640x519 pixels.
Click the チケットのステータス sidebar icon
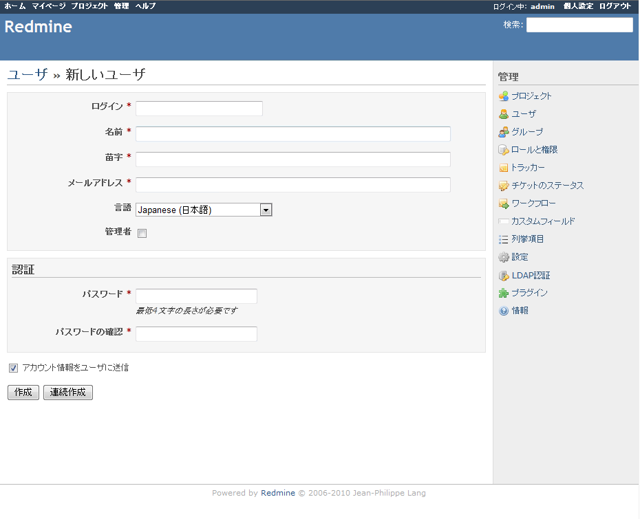click(x=503, y=186)
